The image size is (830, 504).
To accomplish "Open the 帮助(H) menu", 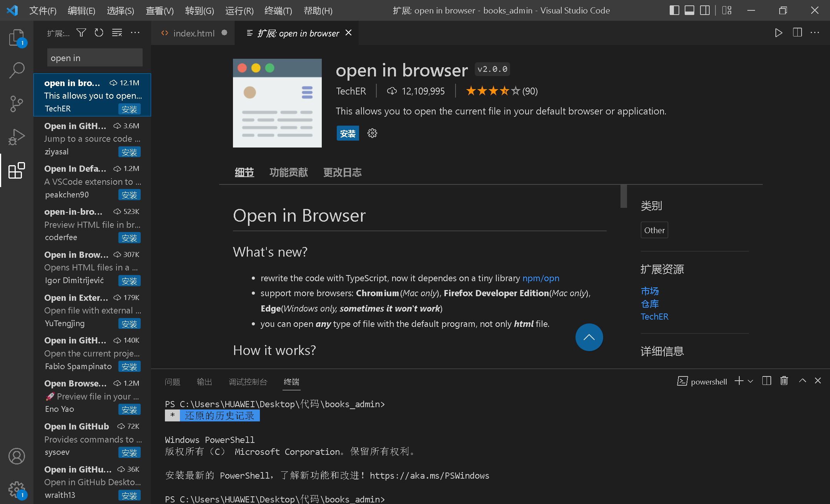I will pos(318,10).
